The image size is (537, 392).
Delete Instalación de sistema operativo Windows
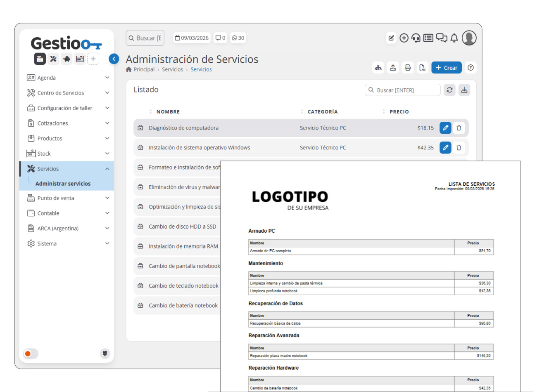tap(459, 148)
